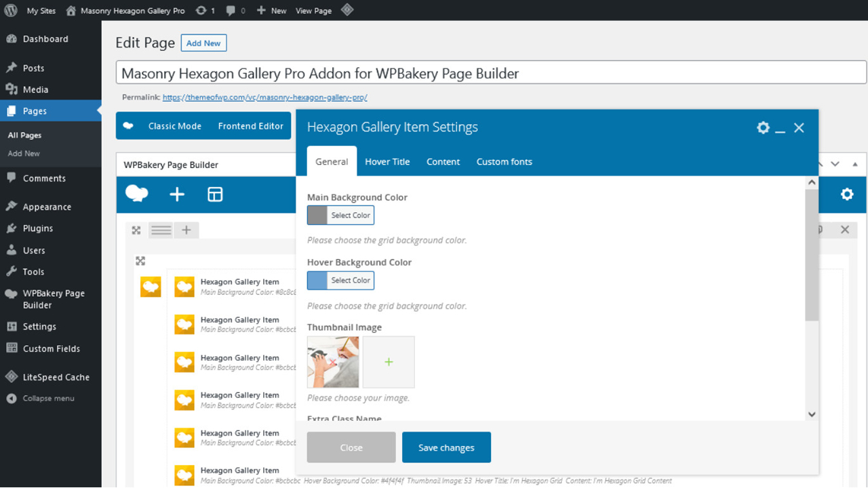Open the New content menu
The height and width of the screenshot is (488, 868).
(271, 11)
